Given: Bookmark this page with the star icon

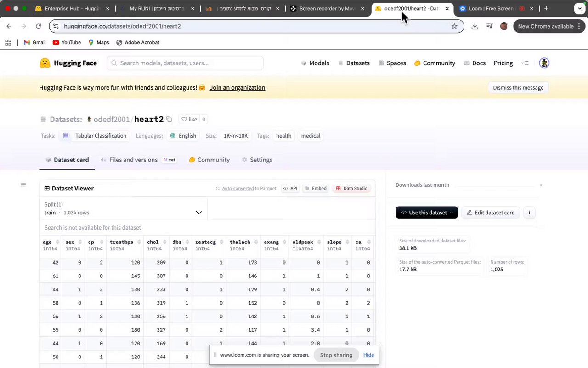Looking at the screenshot, I should [x=454, y=26].
